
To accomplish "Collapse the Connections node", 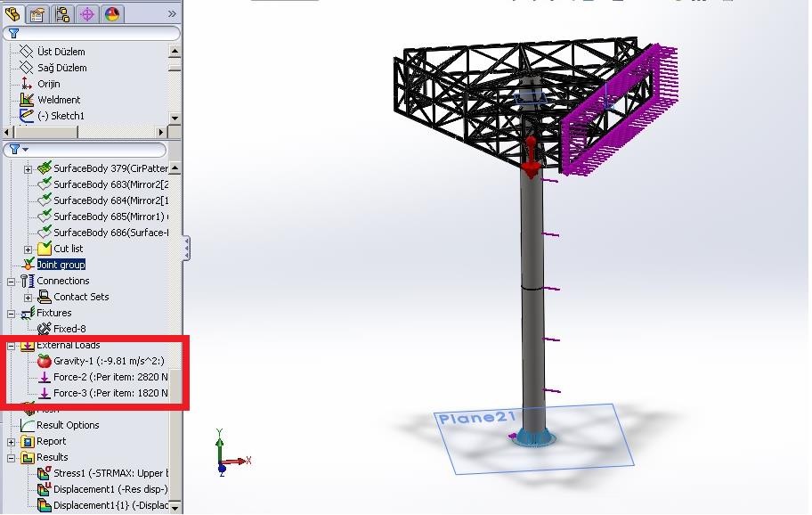I will (12, 281).
